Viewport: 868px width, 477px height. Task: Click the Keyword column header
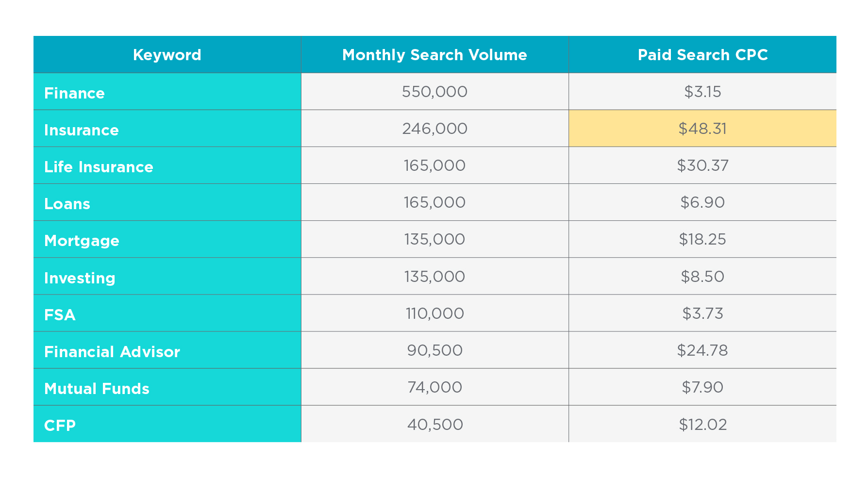[x=167, y=54]
